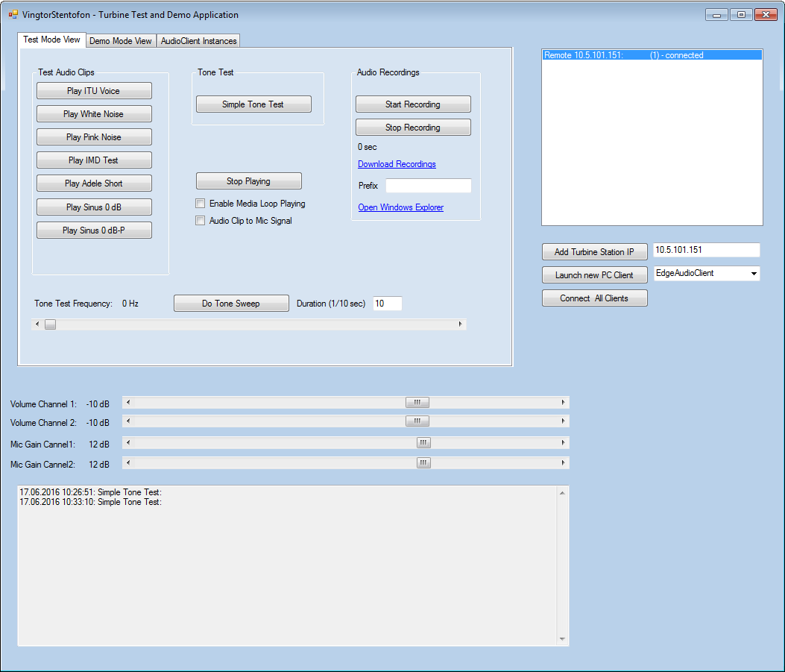This screenshot has height=672, width=785.
Task: Open AudioClient Instances tab
Action: [198, 41]
